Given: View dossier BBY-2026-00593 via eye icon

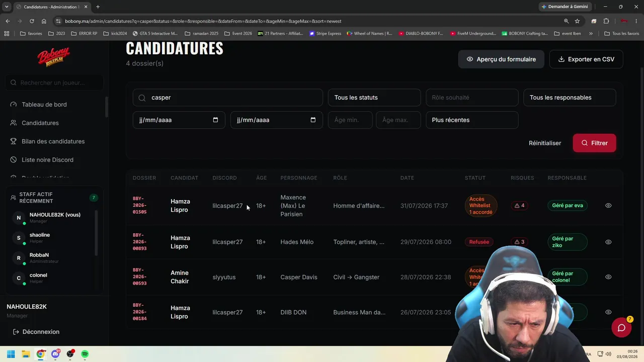Looking at the screenshot, I should click(608, 277).
